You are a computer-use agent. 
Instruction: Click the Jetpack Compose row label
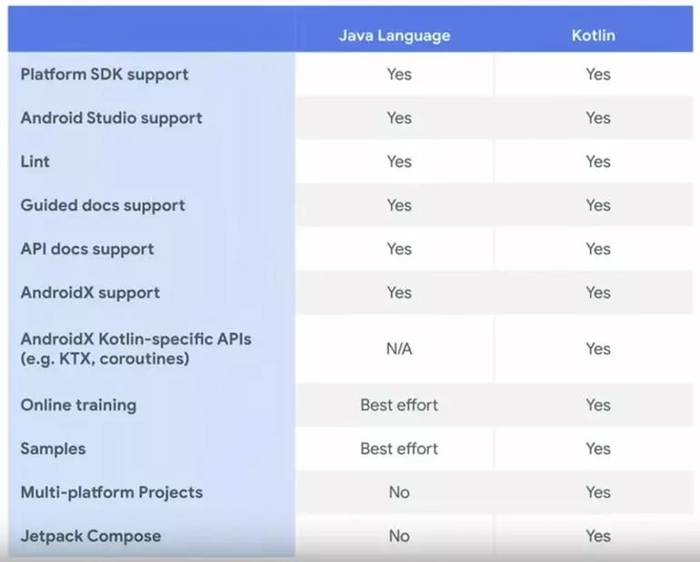[91, 536]
